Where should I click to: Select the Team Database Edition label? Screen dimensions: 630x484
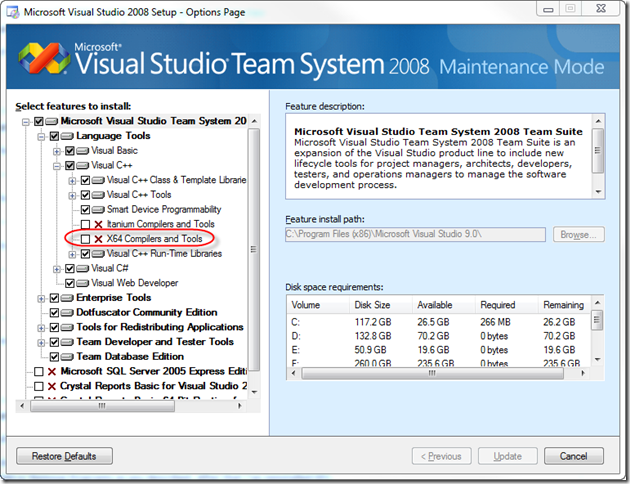tap(130, 356)
